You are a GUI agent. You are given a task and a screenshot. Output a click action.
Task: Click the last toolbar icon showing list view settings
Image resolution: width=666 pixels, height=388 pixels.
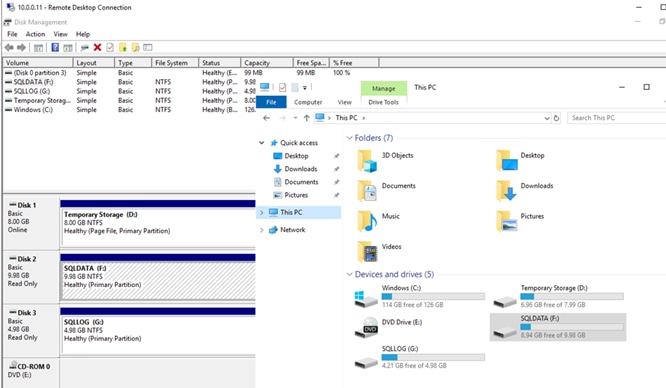(148, 47)
